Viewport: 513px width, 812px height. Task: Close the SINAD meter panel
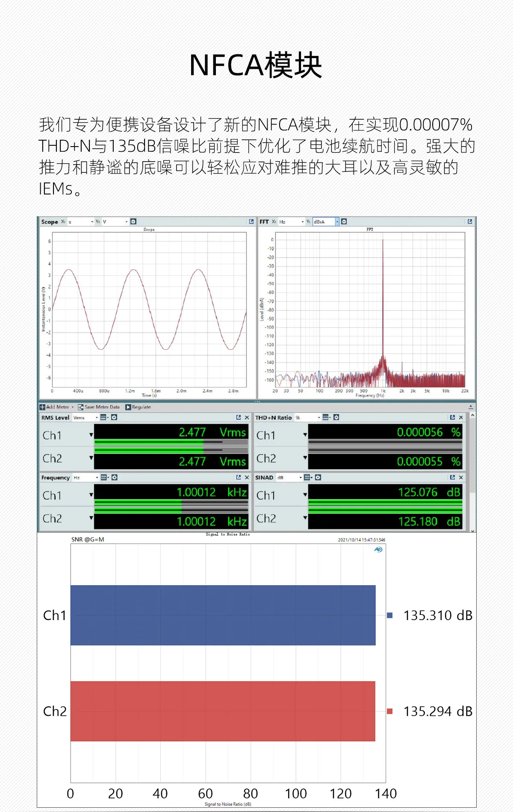pyautogui.click(x=461, y=477)
